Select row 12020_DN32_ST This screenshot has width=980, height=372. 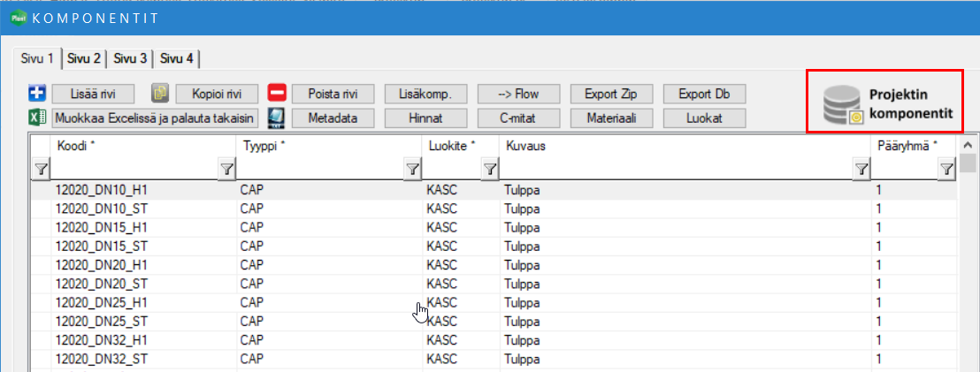[x=494, y=359]
